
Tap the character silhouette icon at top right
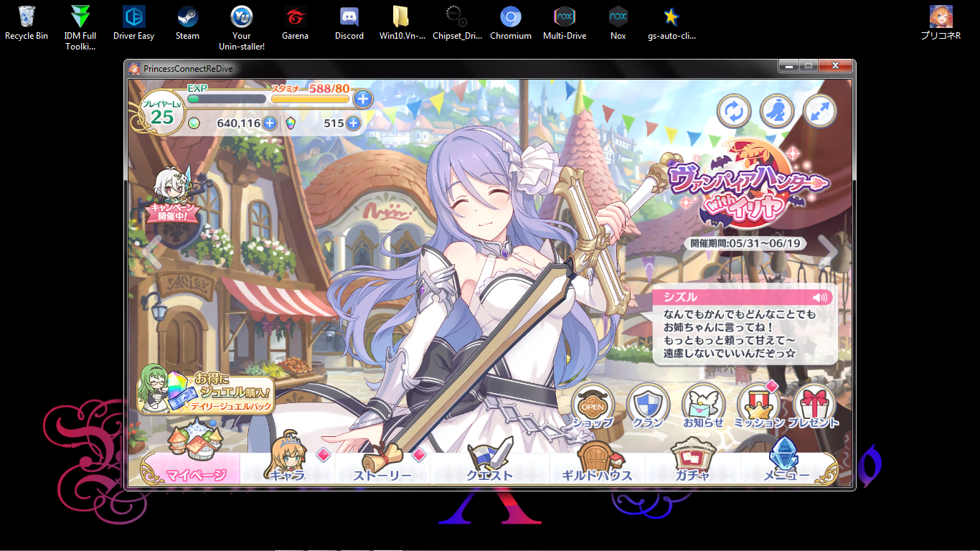(x=777, y=112)
